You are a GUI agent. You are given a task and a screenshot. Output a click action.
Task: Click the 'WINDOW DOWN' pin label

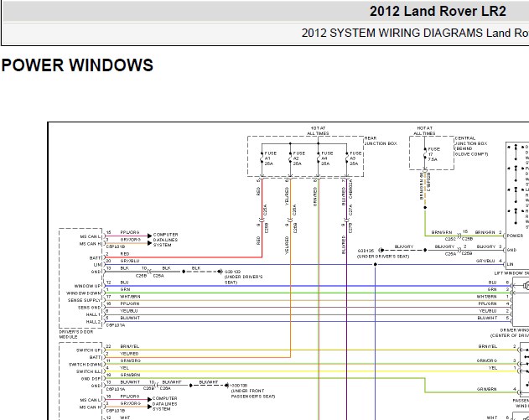(83, 293)
